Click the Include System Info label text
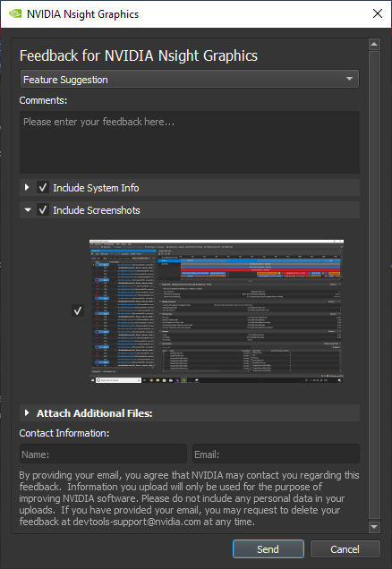This screenshot has width=392, height=569. [96, 188]
